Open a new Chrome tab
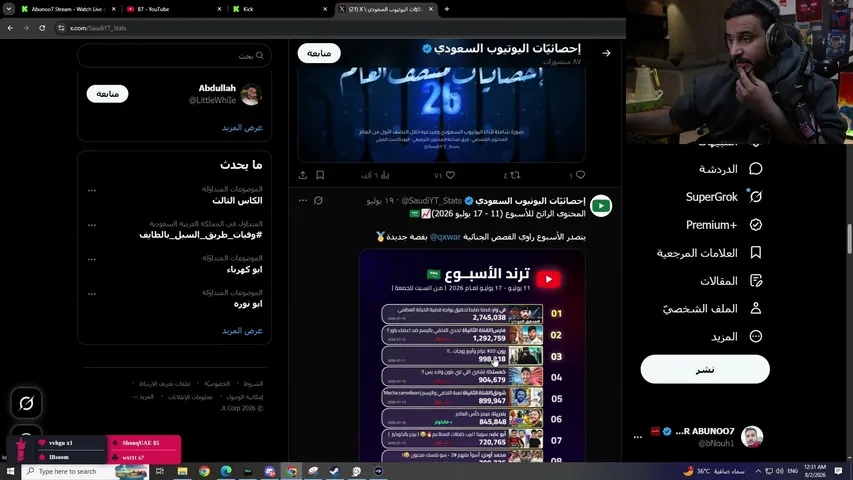The image size is (853, 480). coord(447,9)
